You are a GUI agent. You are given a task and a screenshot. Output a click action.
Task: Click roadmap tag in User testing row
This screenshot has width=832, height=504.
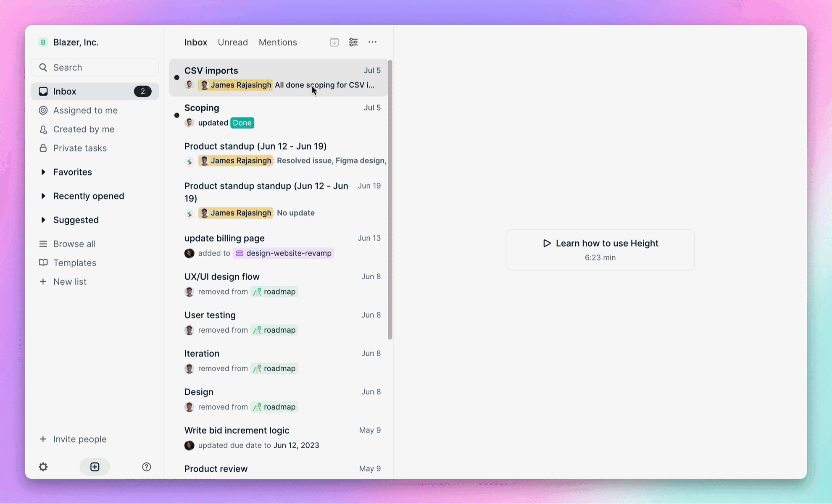[x=274, y=330]
